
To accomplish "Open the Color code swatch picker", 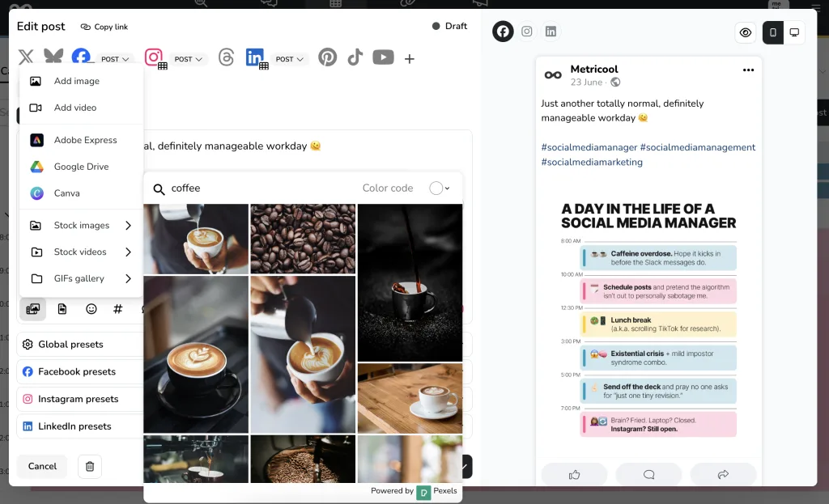I will click(440, 188).
